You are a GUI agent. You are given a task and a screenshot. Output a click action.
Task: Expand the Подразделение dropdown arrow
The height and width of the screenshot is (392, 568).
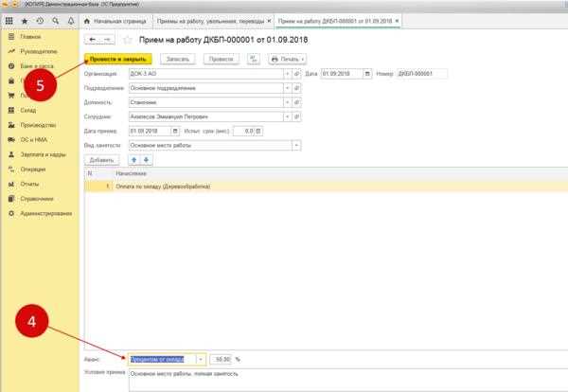tap(288, 88)
